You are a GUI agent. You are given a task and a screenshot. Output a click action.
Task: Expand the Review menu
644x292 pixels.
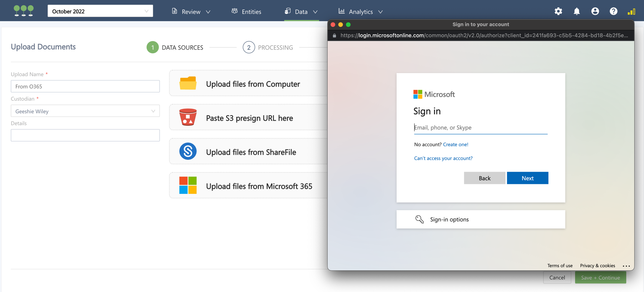(191, 11)
